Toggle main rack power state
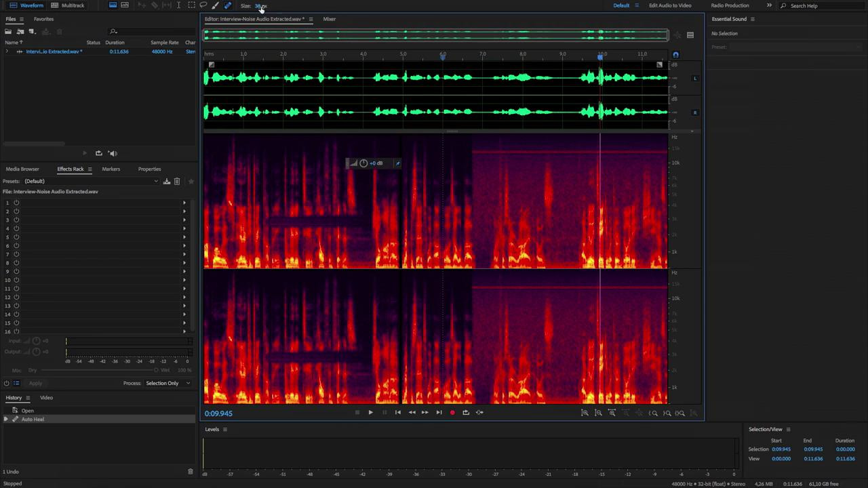 click(x=7, y=383)
